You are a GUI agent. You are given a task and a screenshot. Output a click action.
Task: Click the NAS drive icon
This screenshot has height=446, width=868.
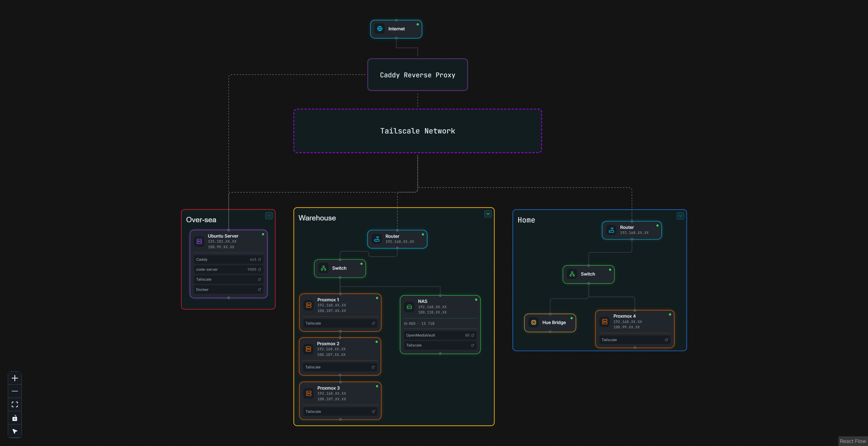pos(409,307)
